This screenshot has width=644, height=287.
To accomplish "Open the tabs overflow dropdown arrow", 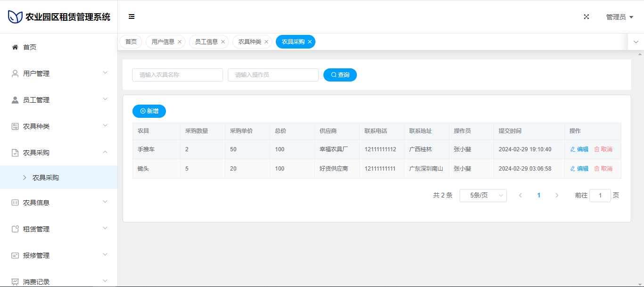I will [636, 42].
